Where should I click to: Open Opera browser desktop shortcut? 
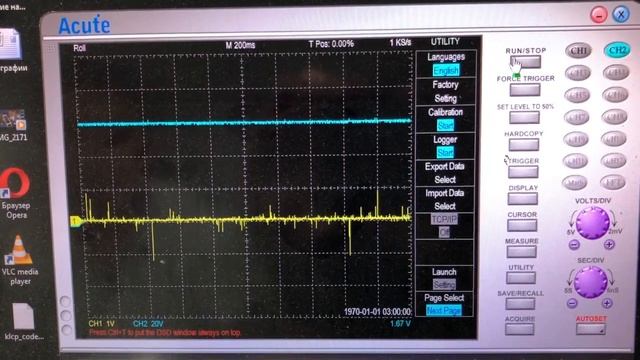(x=16, y=194)
